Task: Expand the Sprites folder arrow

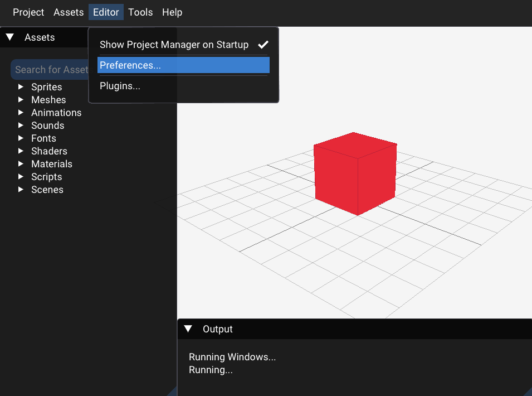Action: [x=21, y=86]
